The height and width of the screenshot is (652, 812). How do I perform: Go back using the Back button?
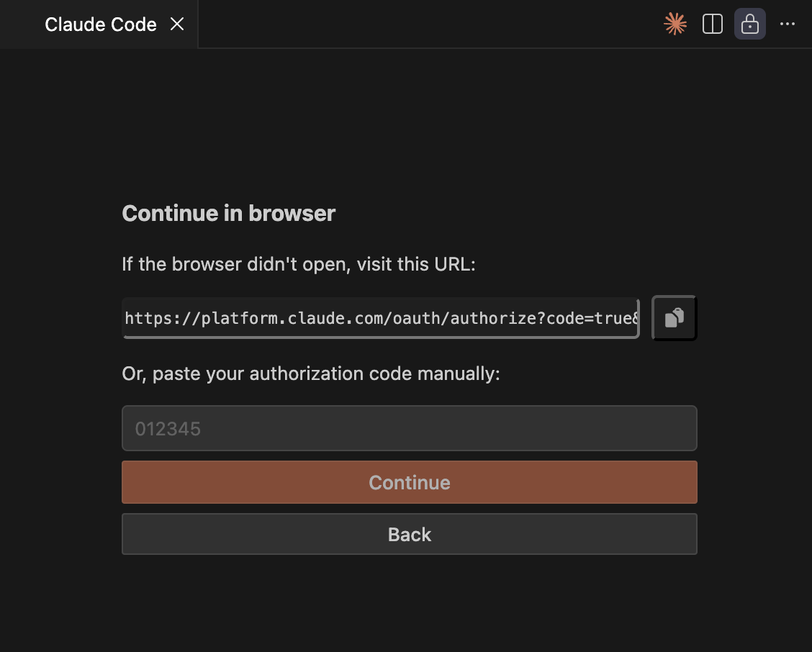point(409,534)
